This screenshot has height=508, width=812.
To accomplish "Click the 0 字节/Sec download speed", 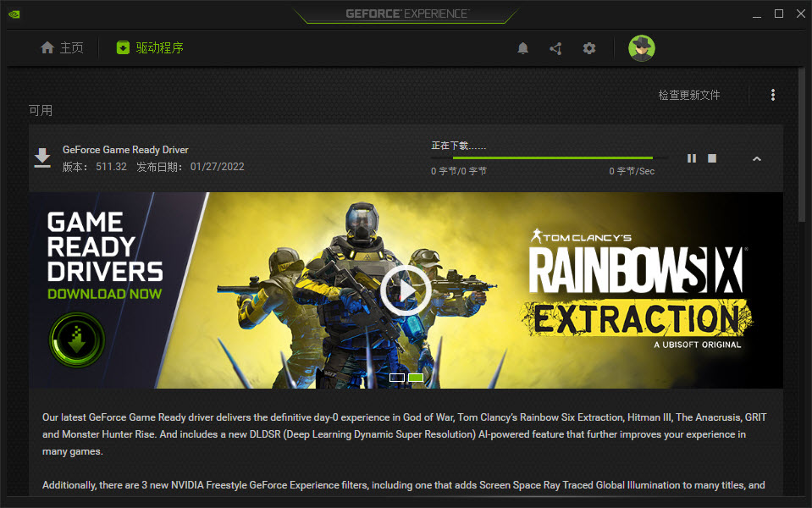I will (632, 171).
